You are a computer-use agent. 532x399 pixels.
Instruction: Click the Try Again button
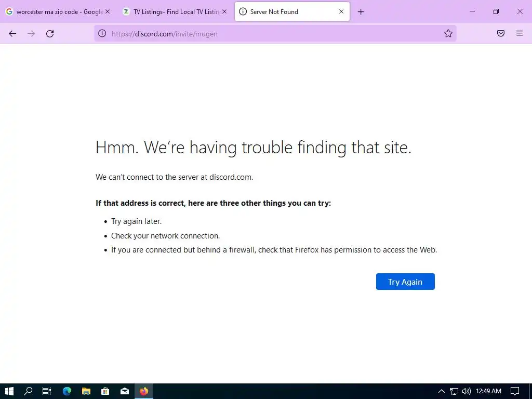coord(405,282)
